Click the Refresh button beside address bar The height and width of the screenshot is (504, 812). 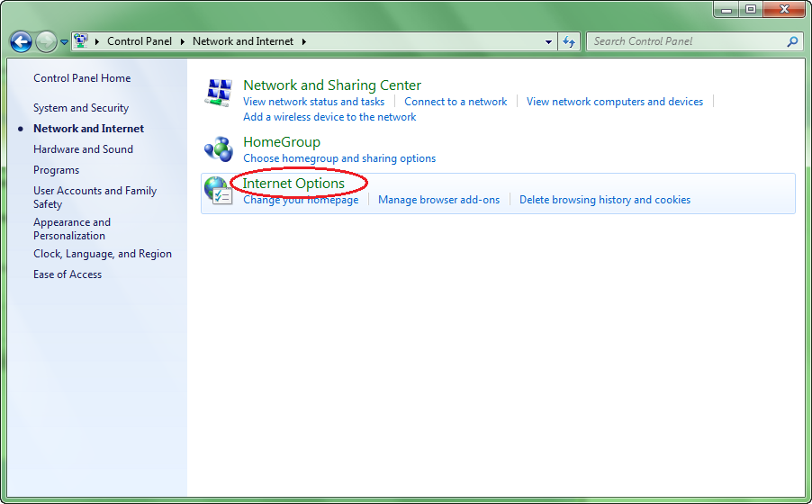pos(569,42)
